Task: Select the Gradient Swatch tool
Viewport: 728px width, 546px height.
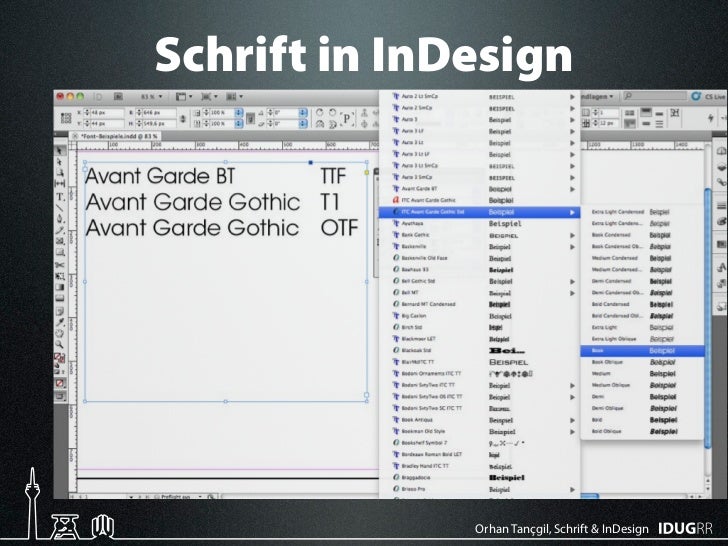Action: pyautogui.click(x=60, y=287)
